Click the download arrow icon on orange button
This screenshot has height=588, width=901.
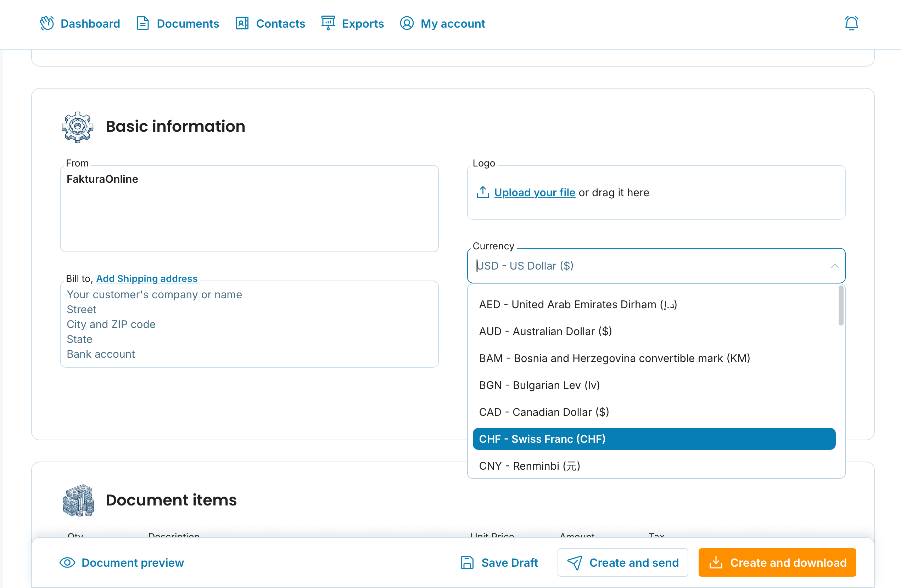pyautogui.click(x=716, y=562)
